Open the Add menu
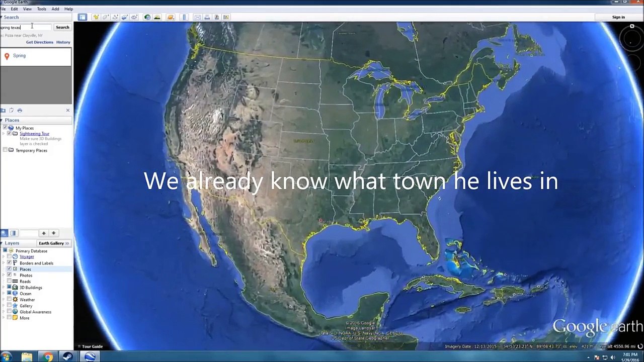Screen dimensions: 644x362 click(55, 9)
